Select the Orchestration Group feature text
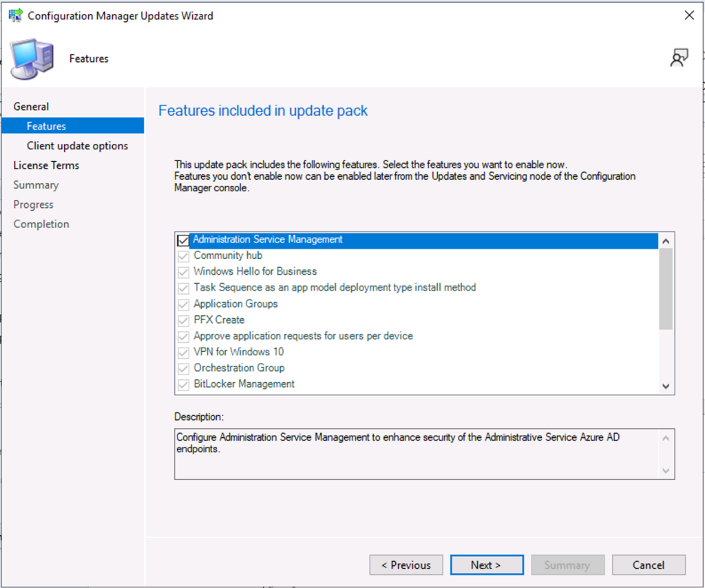 pyautogui.click(x=239, y=368)
